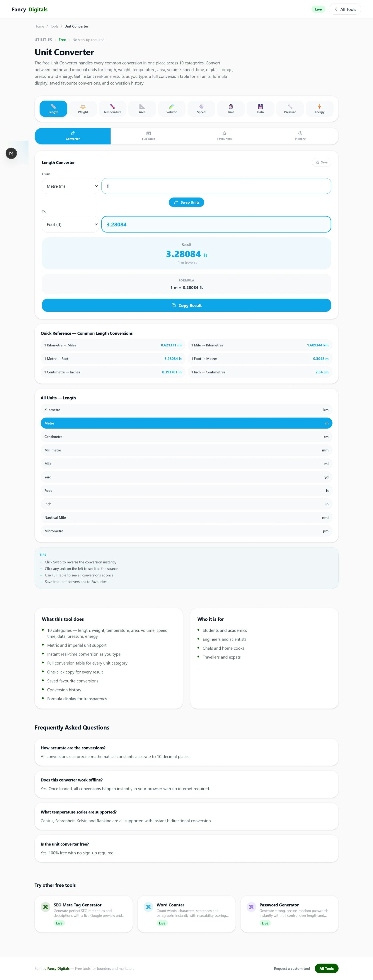Click the SEO Meta Tag Generator icon
The height and width of the screenshot is (980, 373).
pyautogui.click(x=46, y=907)
